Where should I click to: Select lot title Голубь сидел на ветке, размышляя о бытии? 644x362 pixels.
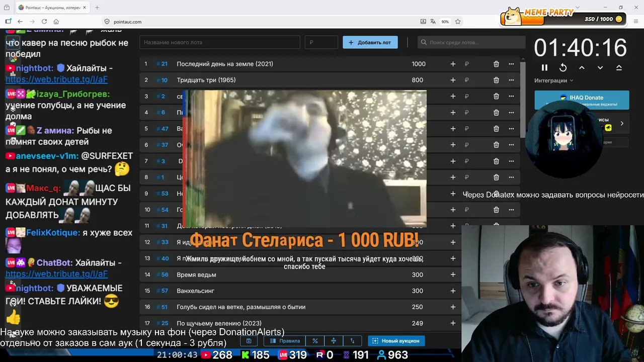[241, 307]
